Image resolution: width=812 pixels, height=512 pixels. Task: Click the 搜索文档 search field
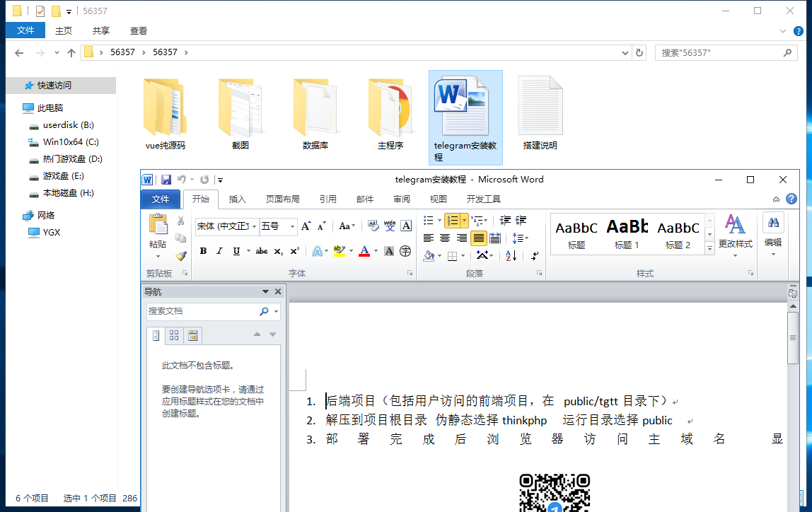point(198,310)
